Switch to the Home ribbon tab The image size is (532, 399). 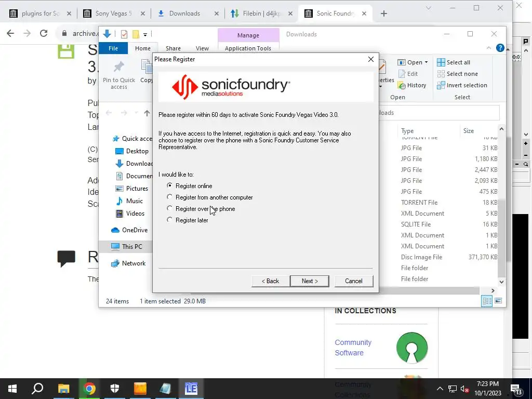(142, 48)
